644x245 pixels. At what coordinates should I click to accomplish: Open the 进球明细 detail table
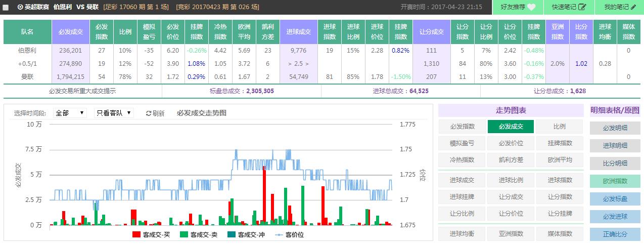615,145
